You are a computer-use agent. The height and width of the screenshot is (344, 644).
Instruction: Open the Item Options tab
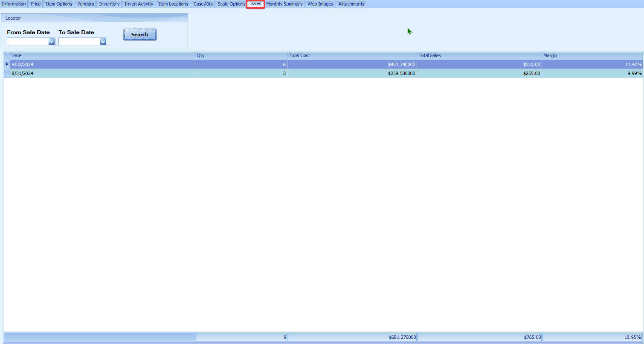[59, 4]
